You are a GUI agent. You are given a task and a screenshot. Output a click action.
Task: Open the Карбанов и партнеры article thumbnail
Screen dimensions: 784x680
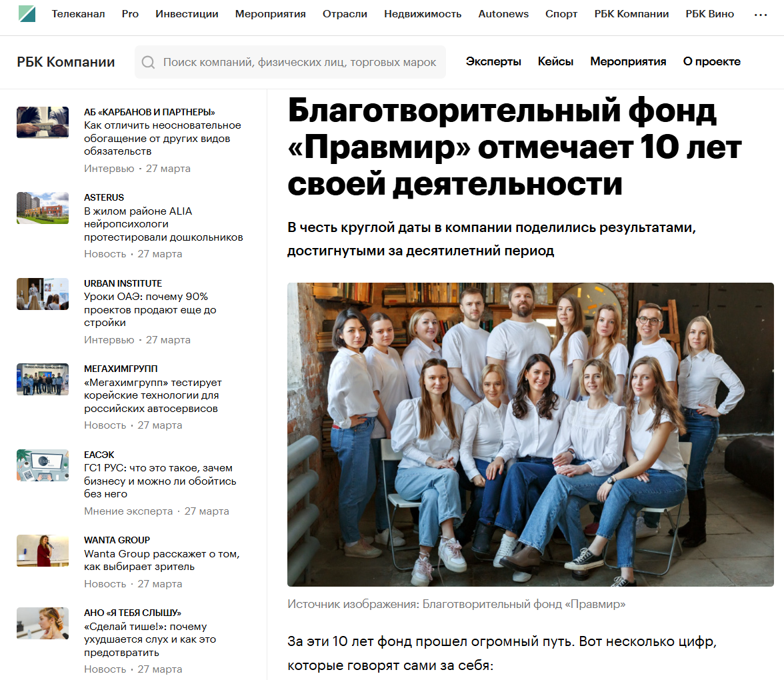tap(43, 122)
